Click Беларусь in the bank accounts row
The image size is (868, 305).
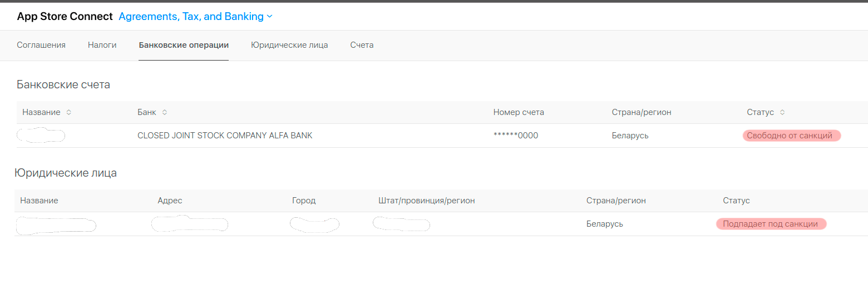click(630, 136)
